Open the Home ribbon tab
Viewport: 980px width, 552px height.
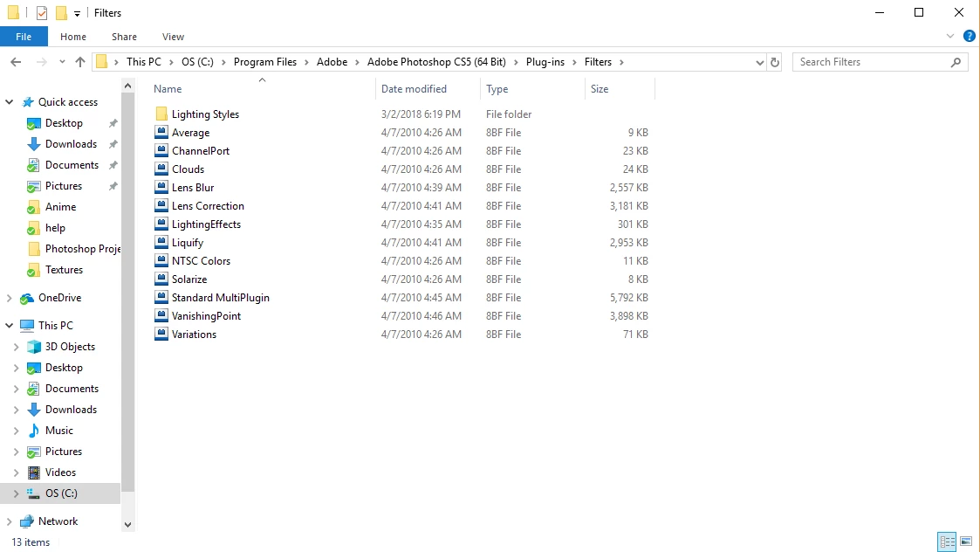click(73, 37)
